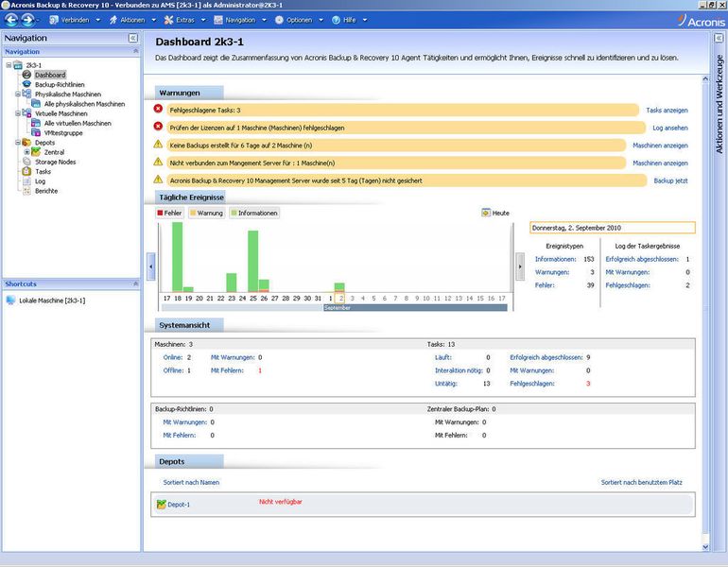The image size is (728, 567).
Task: Click the error icon beside Fehlgeschlagene Tasks
Action: coord(158,109)
